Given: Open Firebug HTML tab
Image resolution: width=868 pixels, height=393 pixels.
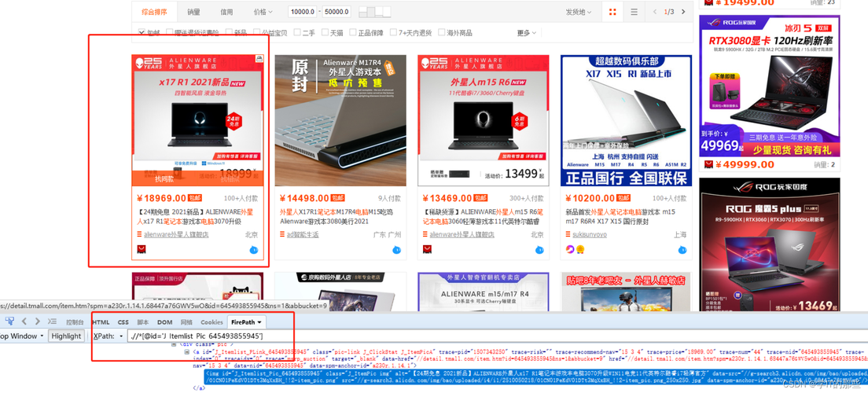Looking at the screenshot, I should 100,321.
